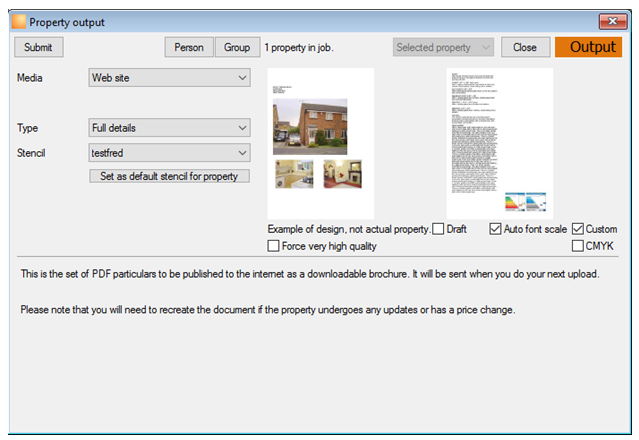Open the Stencil dropdown showing testfred
The height and width of the screenshot is (440, 639).
169,153
